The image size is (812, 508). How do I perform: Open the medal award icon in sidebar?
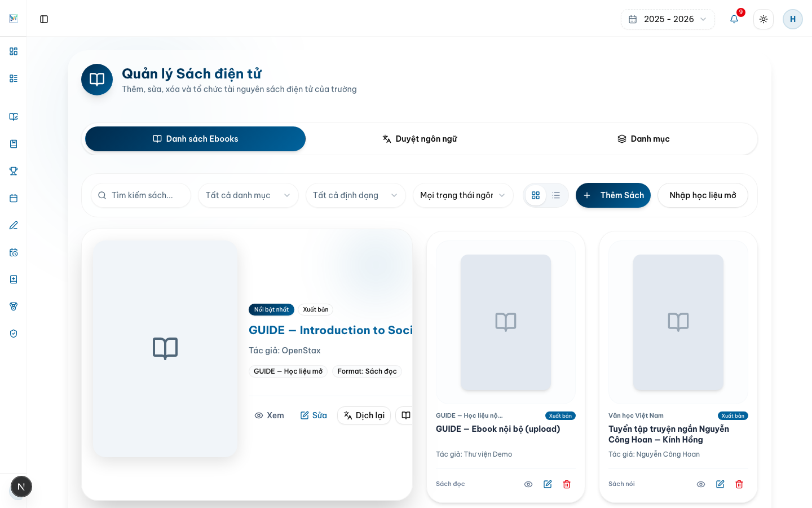[x=14, y=306]
